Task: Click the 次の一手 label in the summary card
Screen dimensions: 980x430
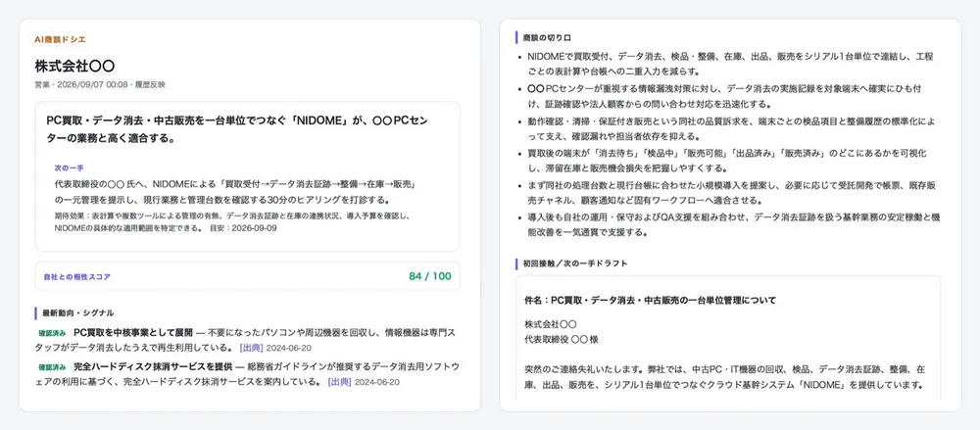Action: (69, 168)
